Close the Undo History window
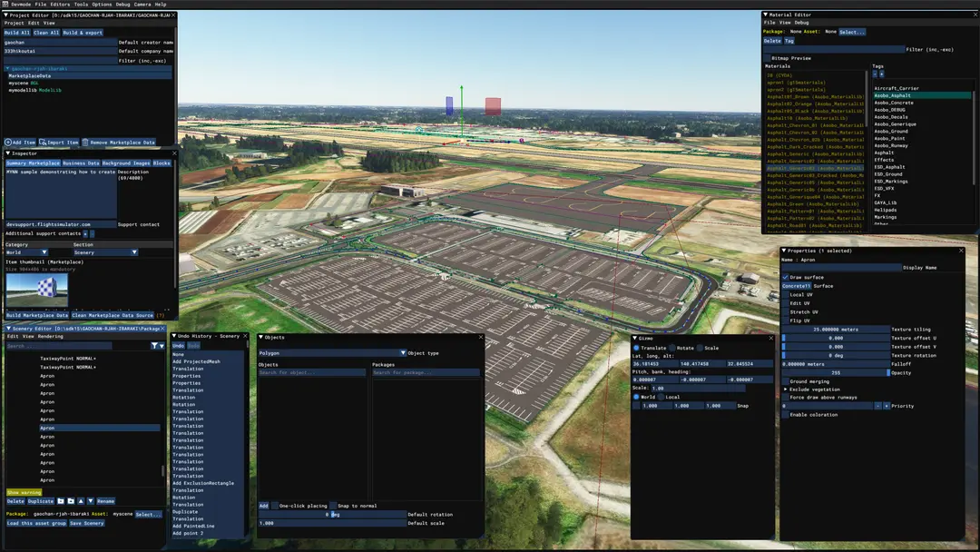 pos(245,336)
